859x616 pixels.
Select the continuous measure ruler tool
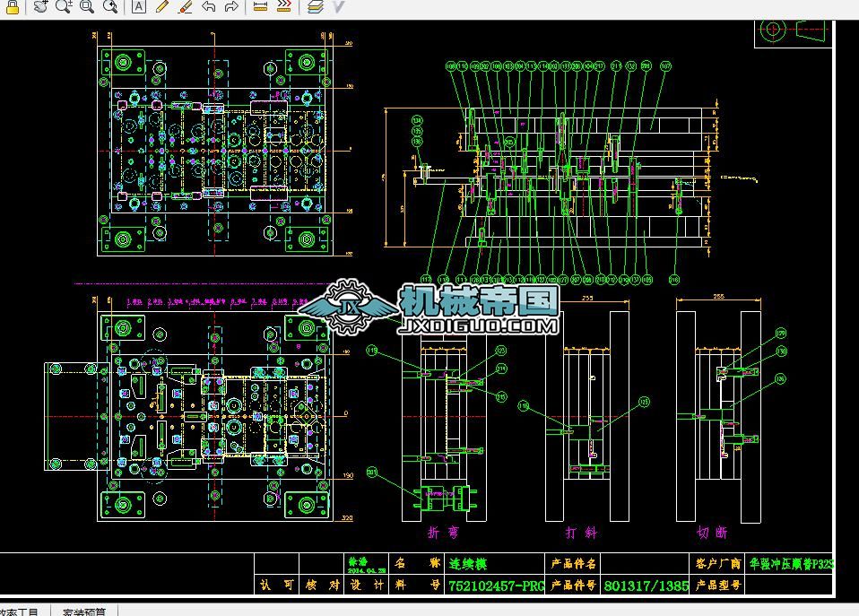(x=283, y=6)
